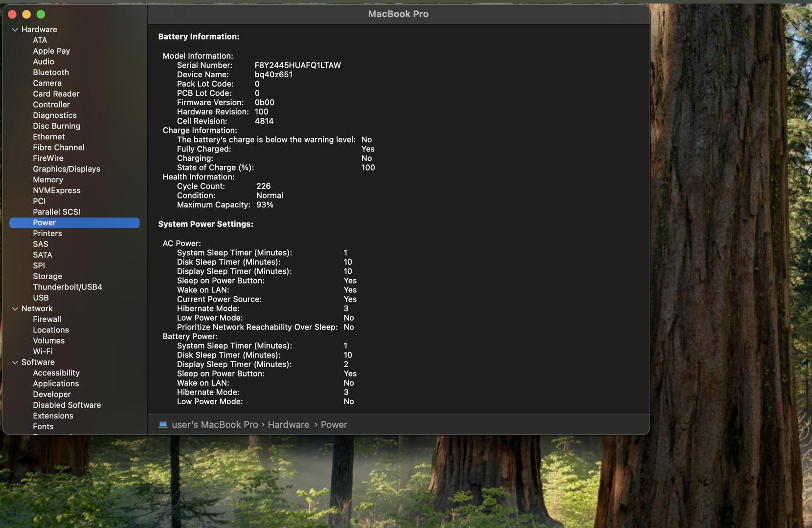Close the System Information window
Screen dimensions: 812x528
click(x=13, y=15)
